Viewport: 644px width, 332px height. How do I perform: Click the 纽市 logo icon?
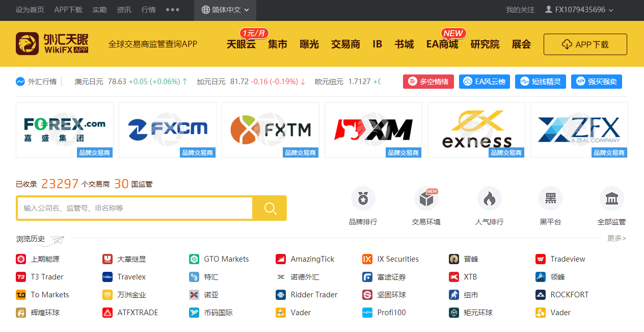pos(454,295)
